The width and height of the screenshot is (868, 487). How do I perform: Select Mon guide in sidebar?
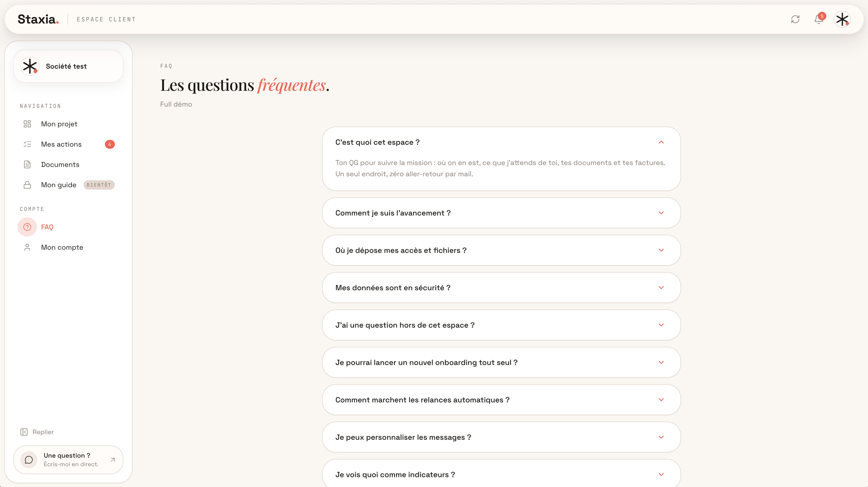tap(59, 185)
